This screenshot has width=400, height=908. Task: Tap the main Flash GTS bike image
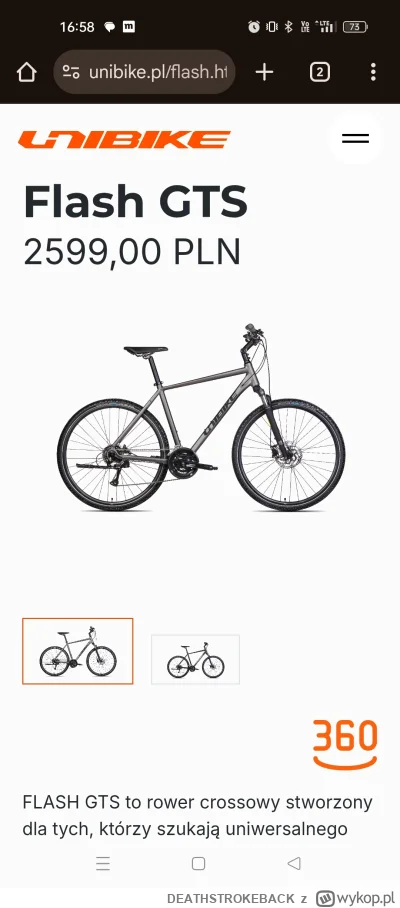tap(201, 418)
